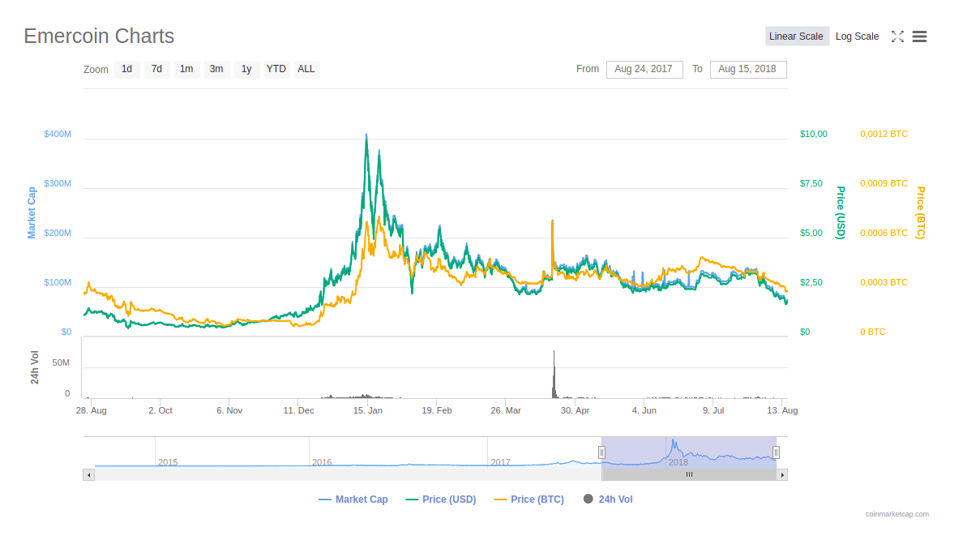
Task: Click the 11. Dec date label
Action: [299, 410]
